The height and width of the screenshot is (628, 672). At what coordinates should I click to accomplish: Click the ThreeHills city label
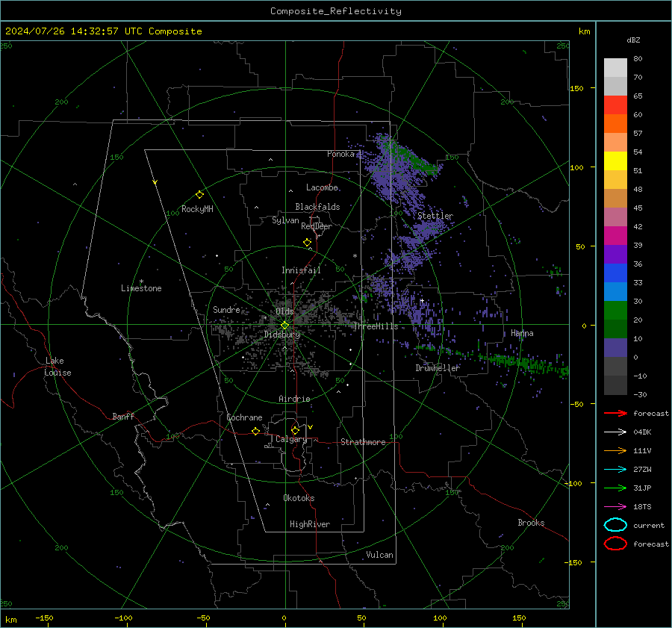[376, 326]
